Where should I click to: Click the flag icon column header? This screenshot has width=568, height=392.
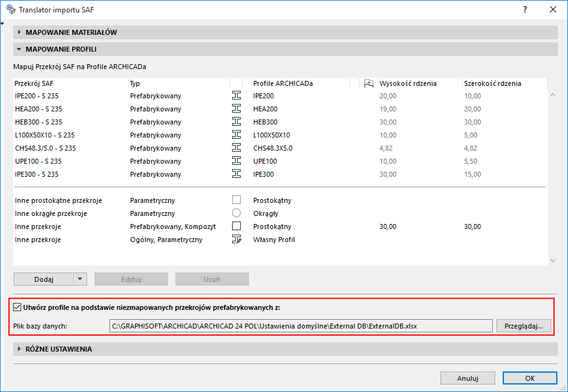pos(368,83)
